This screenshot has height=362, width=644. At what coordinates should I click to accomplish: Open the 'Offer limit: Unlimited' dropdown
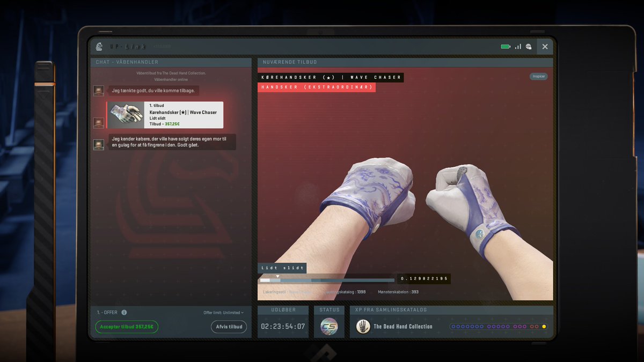click(x=223, y=313)
